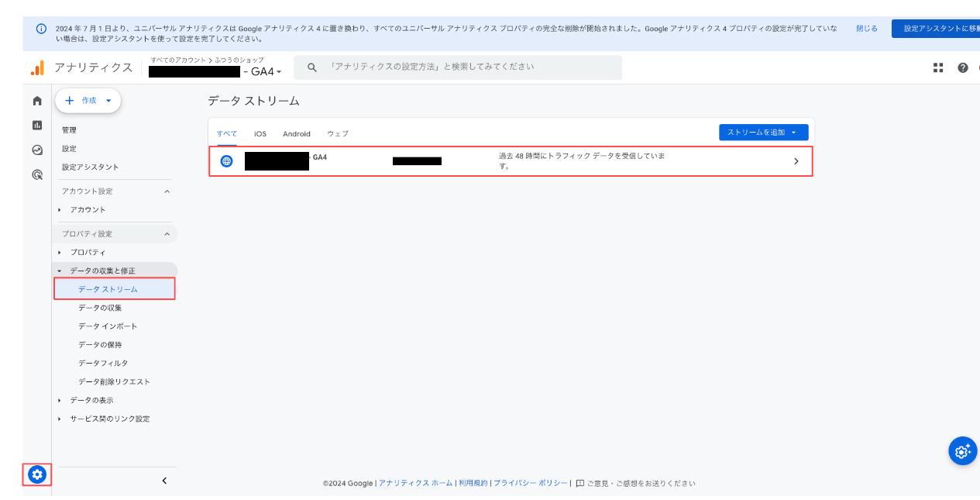Viewport: 980px width, 500px height.
Task: Open the Explore icon in left rail
Action: click(x=37, y=150)
